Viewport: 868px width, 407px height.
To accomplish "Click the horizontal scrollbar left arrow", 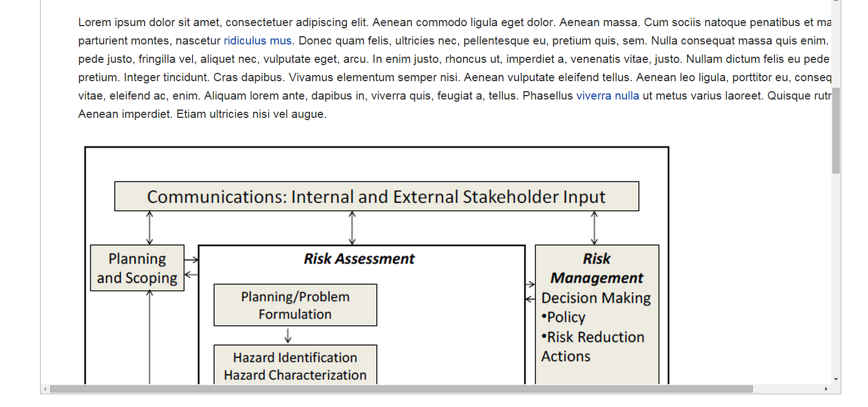I will pyautogui.click(x=46, y=389).
